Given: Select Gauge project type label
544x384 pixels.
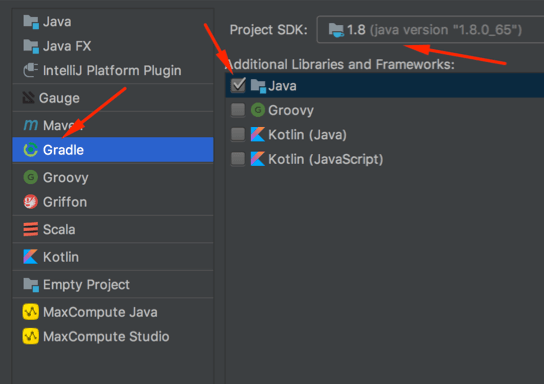Looking at the screenshot, I should pos(59,98).
